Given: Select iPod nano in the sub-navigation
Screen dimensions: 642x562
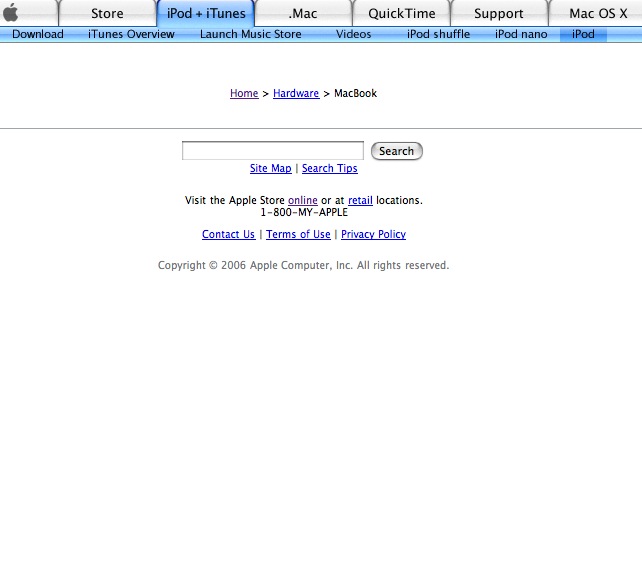Looking at the screenshot, I should point(521,34).
